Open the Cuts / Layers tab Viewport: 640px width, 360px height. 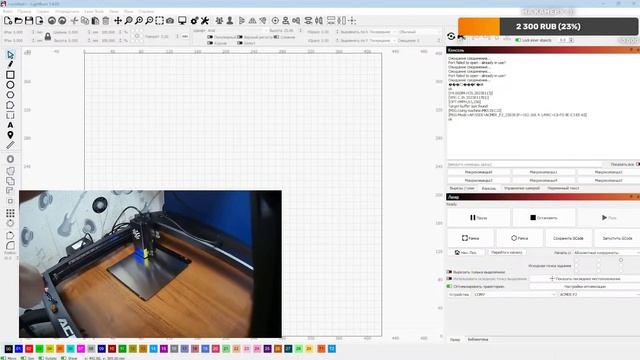(462, 189)
